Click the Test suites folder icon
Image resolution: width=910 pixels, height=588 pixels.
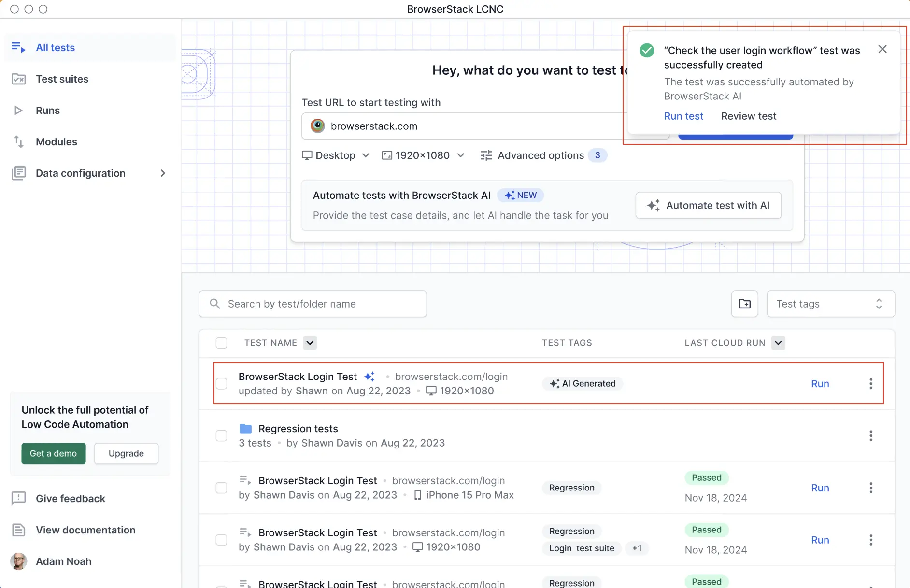click(x=18, y=79)
